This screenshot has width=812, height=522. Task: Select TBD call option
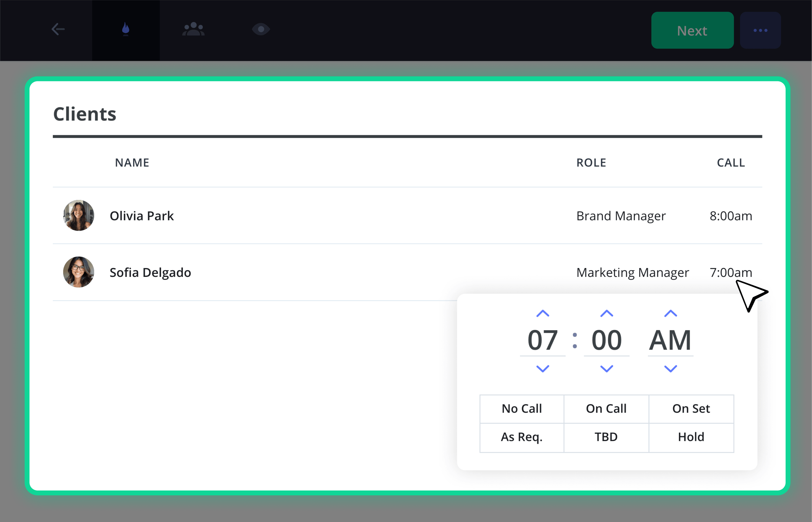(606, 437)
